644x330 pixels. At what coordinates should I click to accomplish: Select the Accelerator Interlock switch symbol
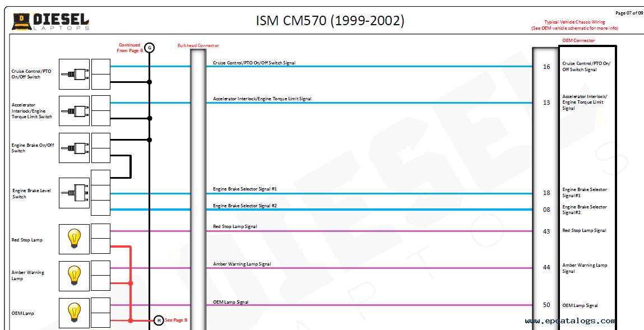coord(75,111)
